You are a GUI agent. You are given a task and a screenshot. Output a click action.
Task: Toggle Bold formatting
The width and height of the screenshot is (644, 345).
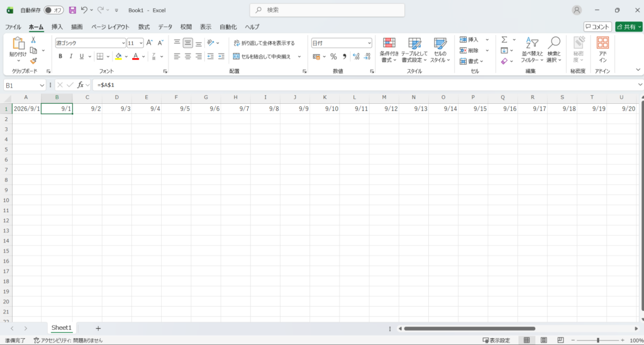60,56
